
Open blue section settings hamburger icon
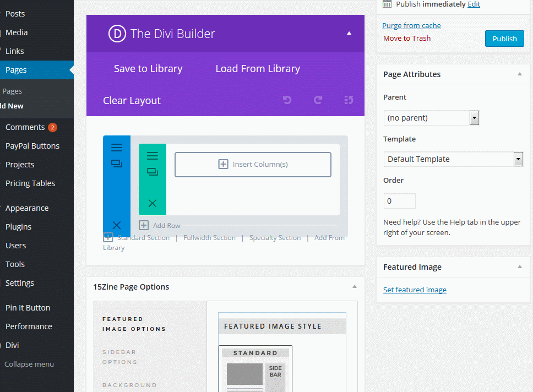click(117, 147)
